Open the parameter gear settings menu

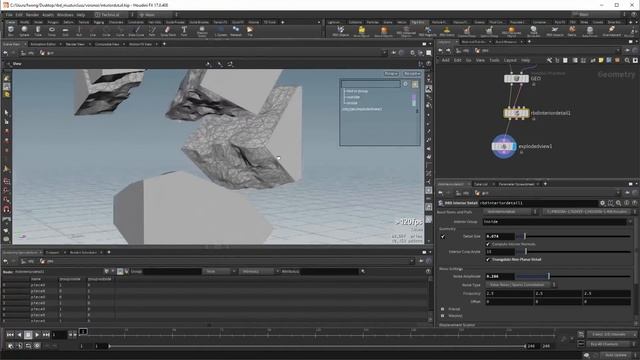[x=602, y=203]
